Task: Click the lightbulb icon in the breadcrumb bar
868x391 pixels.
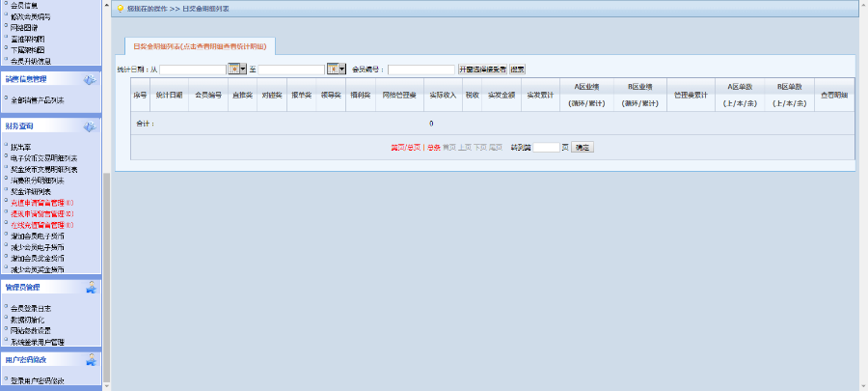Action: pos(120,9)
